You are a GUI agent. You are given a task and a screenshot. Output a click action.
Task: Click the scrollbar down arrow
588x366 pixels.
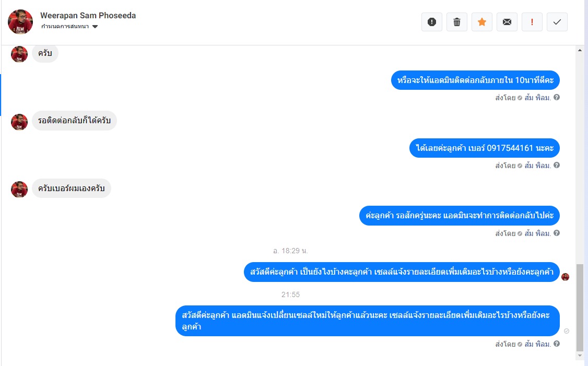click(x=580, y=356)
